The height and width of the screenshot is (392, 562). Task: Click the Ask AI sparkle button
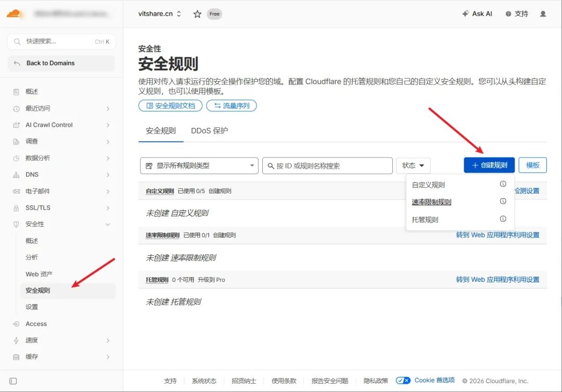tap(477, 14)
